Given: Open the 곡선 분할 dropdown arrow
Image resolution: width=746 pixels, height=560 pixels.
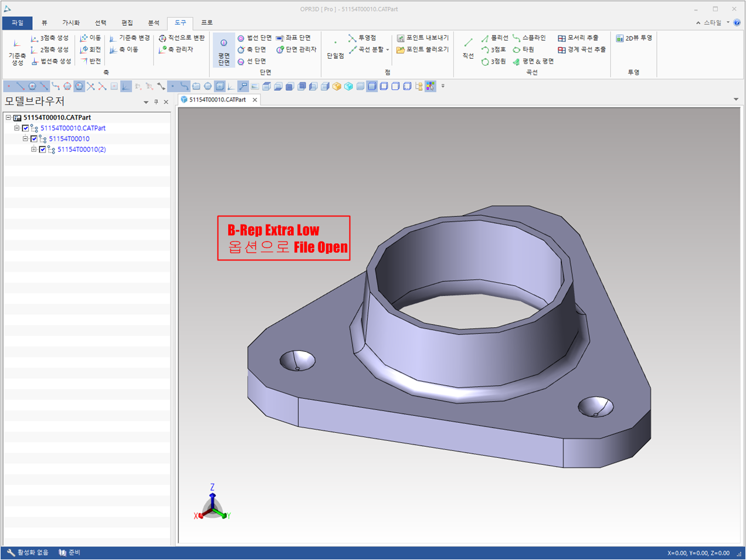Looking at the screenshot, I should (388, 50).
